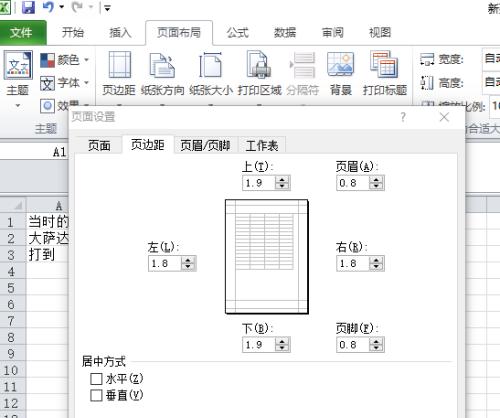Open the 页面 tab in page setup dialog

(99, 146)
